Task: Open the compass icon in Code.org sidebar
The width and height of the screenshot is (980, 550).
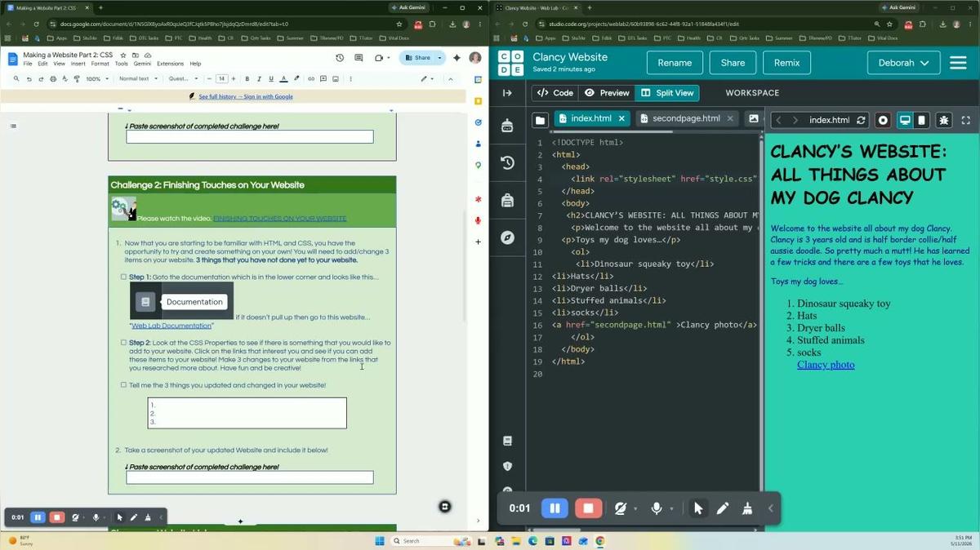Action: point(507,237)
